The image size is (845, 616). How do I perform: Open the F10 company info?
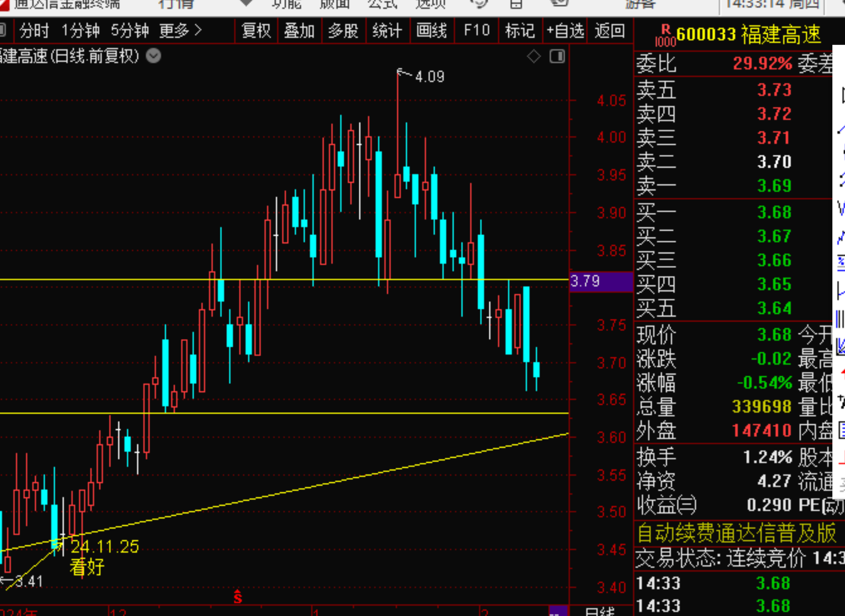click(x=477, y=31)
